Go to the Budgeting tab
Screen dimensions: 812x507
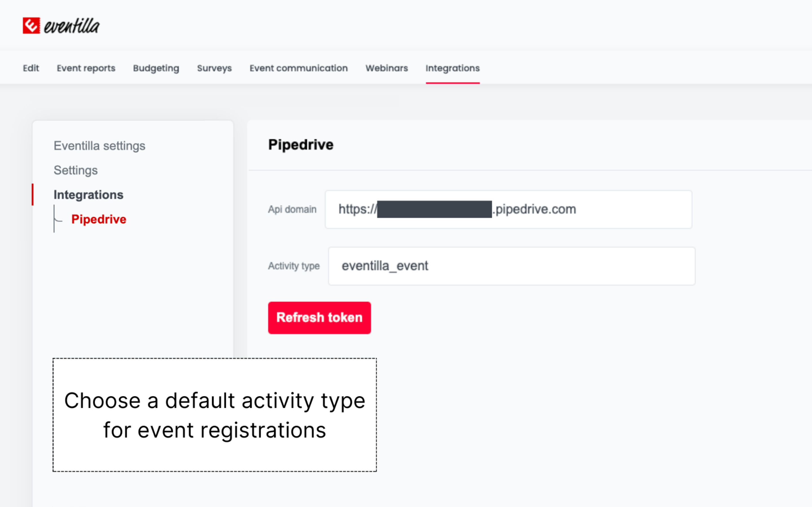pos(156,68)
